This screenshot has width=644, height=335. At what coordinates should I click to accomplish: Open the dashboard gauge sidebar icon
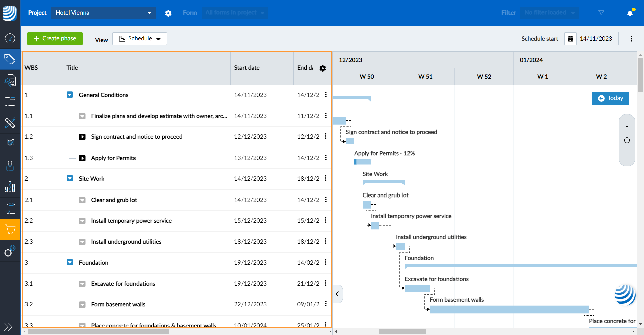click(10, 38)
